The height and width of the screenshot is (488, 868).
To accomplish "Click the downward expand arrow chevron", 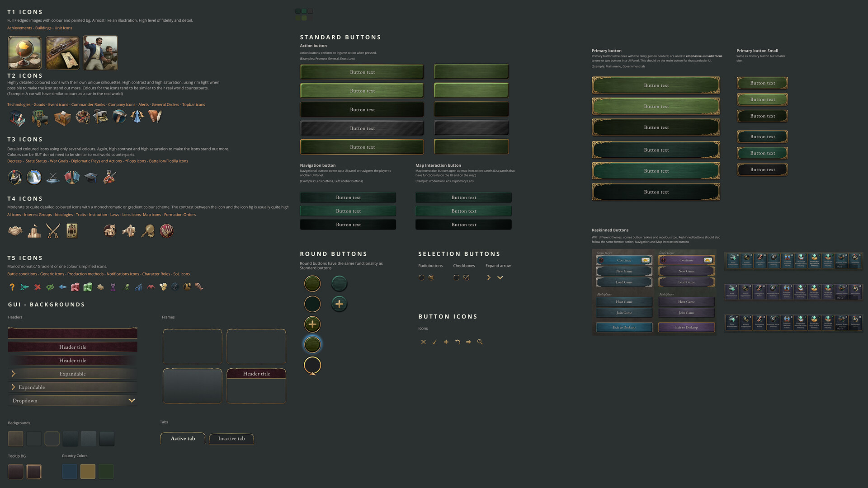I will coord(500,277).
